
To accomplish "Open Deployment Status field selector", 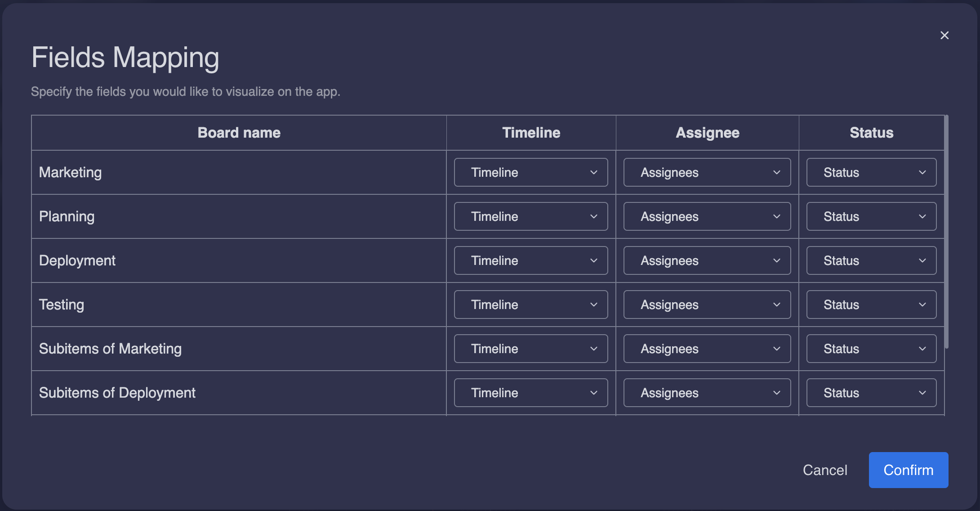I will [871, 260].
